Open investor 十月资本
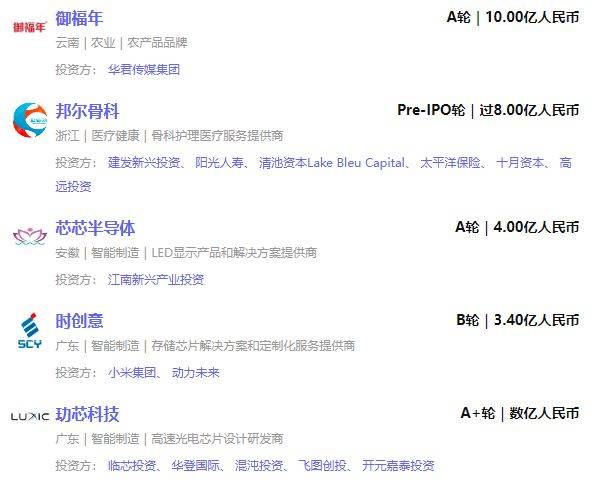Viewport: 612px width, 485px height. [x=520, y=162]
